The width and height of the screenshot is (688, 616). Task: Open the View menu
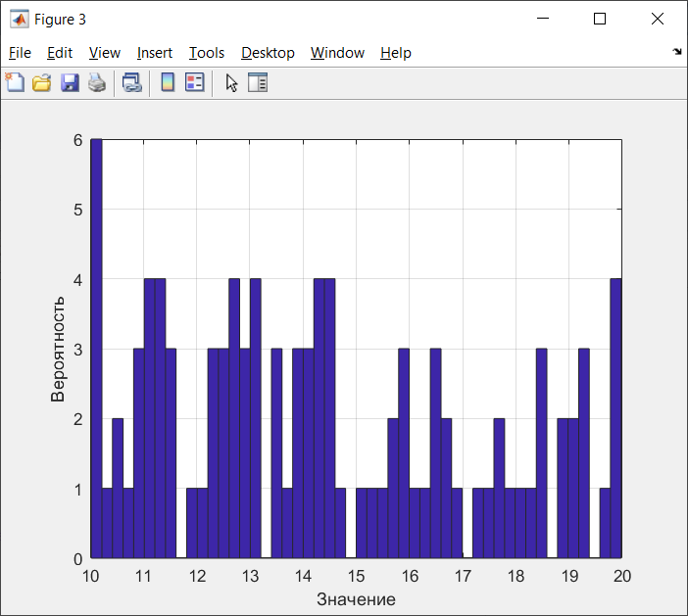[105, 53]
